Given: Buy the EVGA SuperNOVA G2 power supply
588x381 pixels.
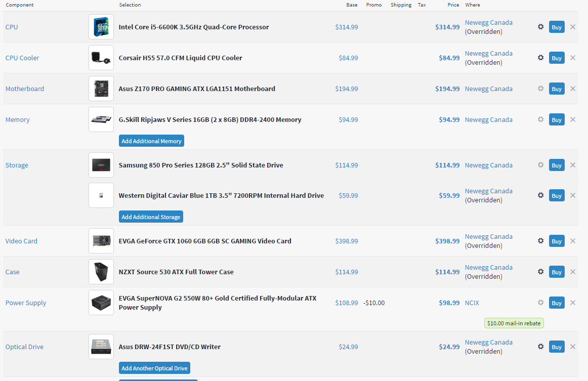Looking at the screenshot, I should (x=557, y=303).
